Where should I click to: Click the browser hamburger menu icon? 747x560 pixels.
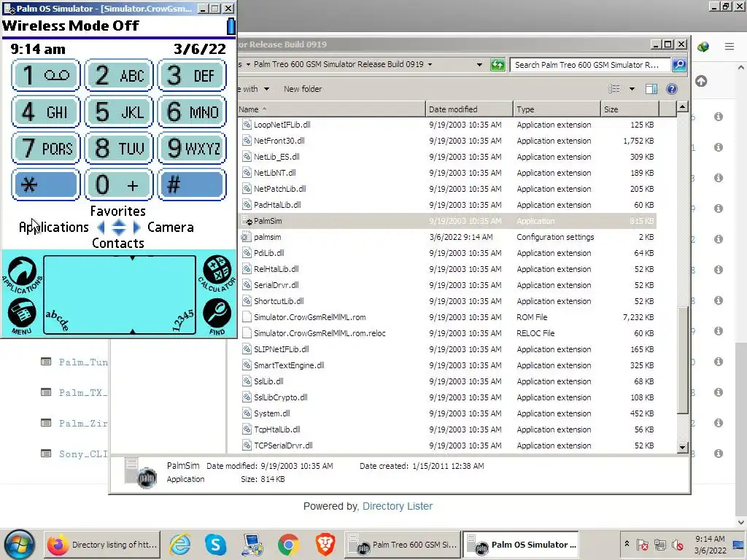tap(729, 47)
